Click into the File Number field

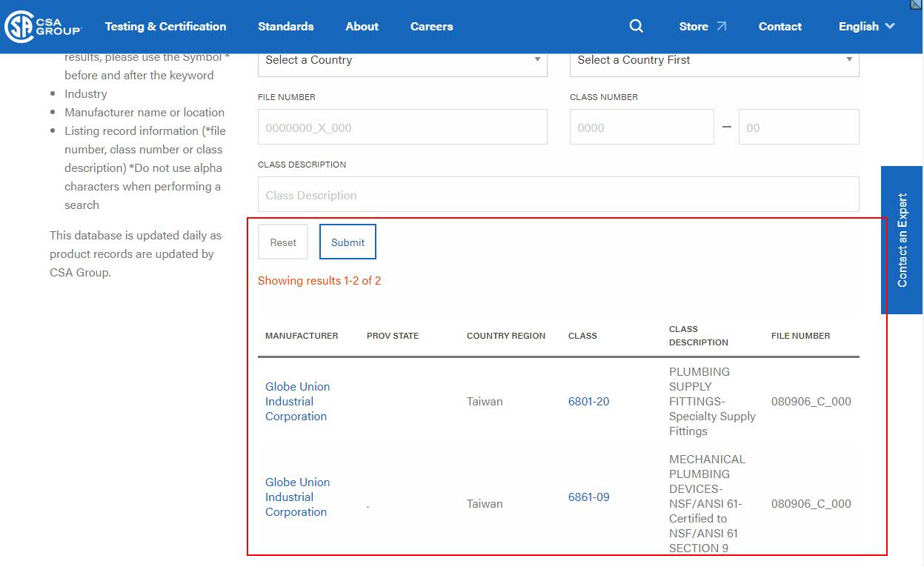[x=402, y=127]
